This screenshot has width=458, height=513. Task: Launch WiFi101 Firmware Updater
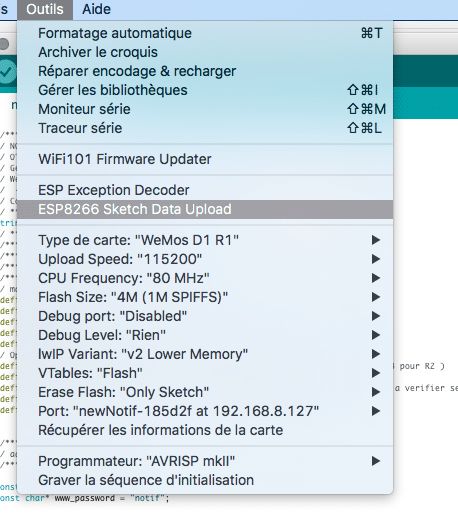pyautogui.click(x=205, y=159)
